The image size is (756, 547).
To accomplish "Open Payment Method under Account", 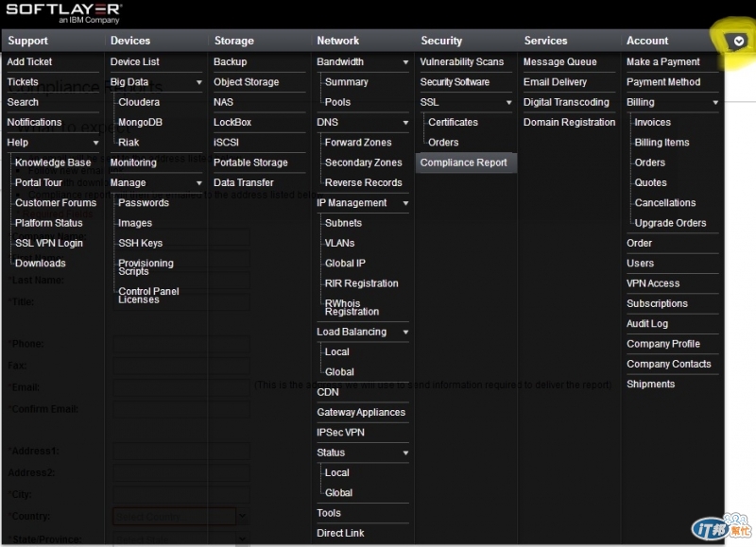I will (x=663, y=82).
